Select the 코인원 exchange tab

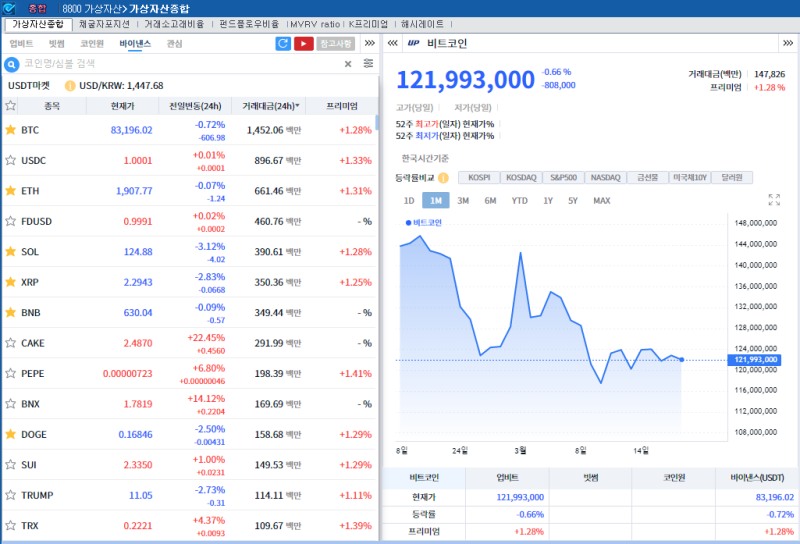92,43
